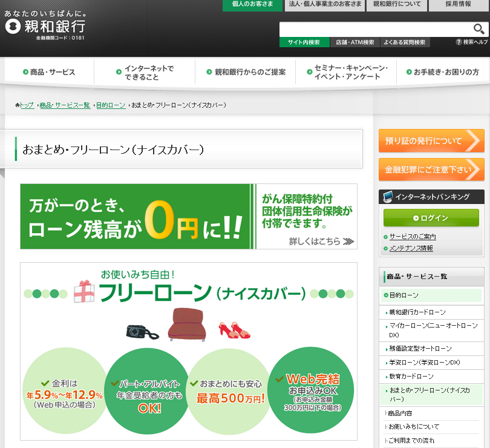Go to 商品・サービス一覧 breadcrumb link
The image size is (490, 448).
[65, 105]
